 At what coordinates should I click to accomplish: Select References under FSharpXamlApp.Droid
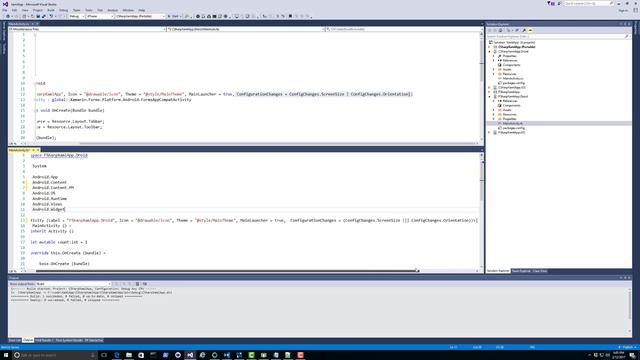tap(510, 101)
